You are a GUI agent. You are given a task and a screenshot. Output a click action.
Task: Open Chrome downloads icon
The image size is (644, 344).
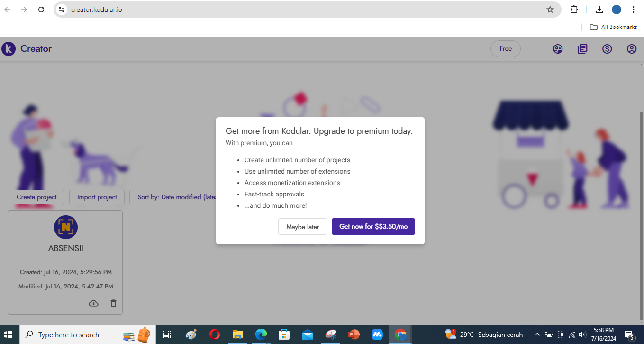tap(599, 9)
